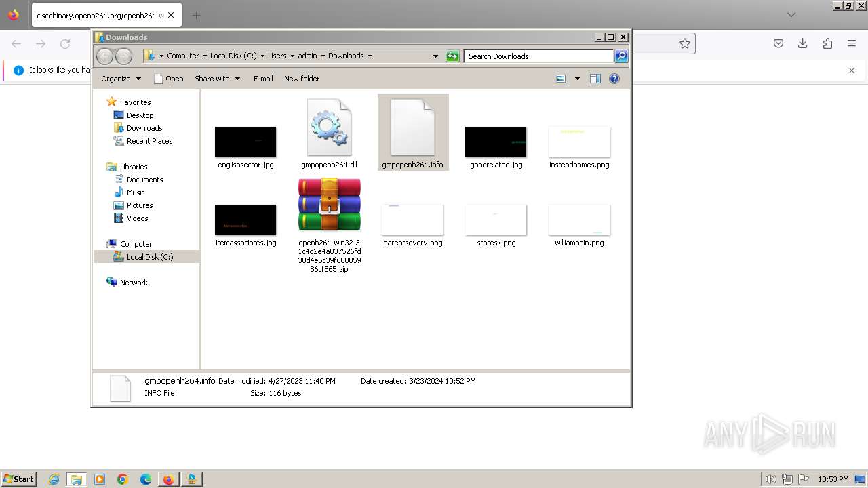Click the Explorer Back arrow
This screenshot has width=868, height=488.
click(x=104, y=56)
